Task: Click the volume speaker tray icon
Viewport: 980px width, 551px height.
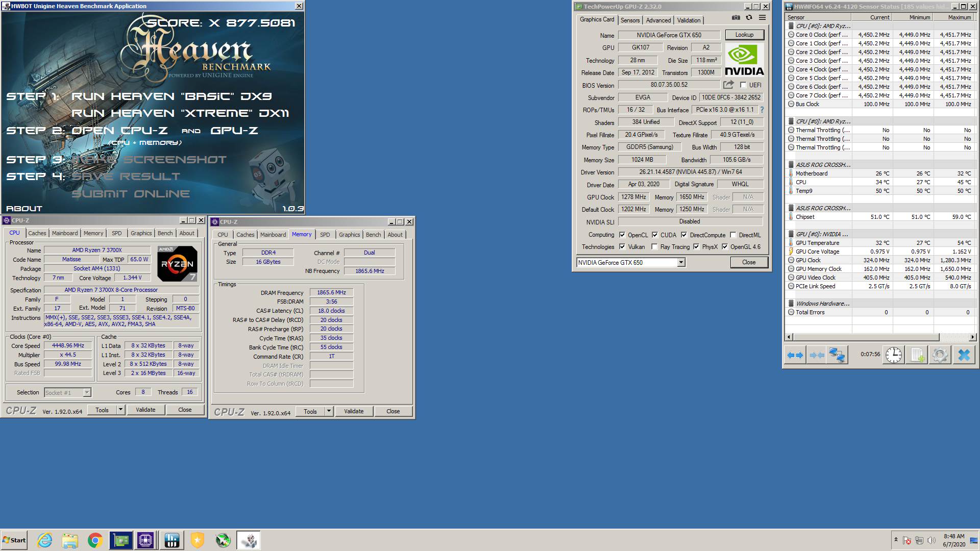Action: click(x=932, y=540)
